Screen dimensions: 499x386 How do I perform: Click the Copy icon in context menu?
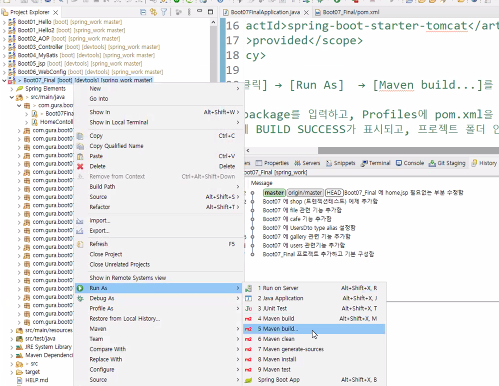(80, 136)
